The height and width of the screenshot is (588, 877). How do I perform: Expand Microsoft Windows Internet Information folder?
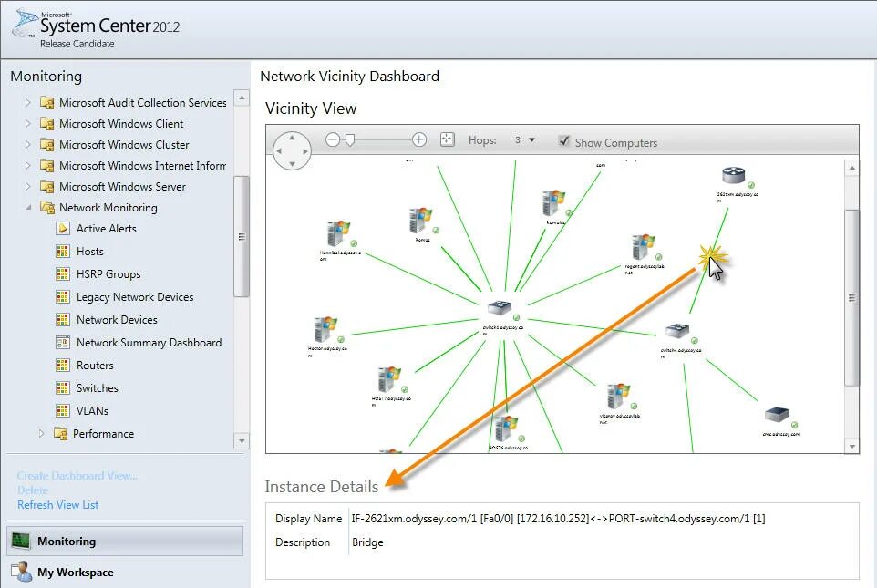pyautogui.click(x=27, y=165)
